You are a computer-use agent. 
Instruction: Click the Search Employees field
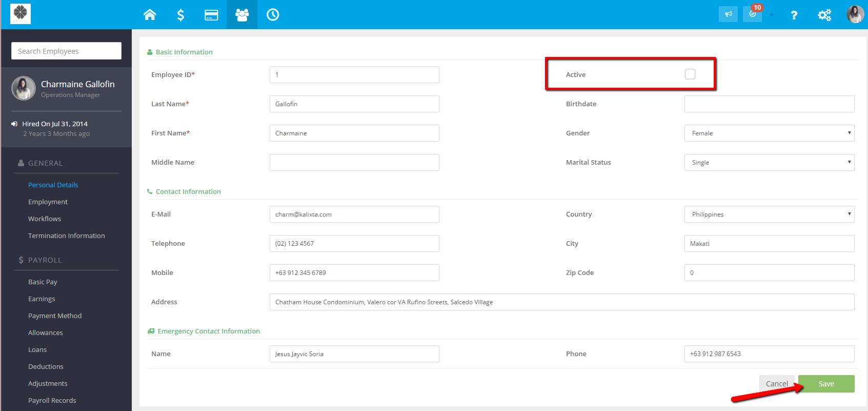click(66, 51)
